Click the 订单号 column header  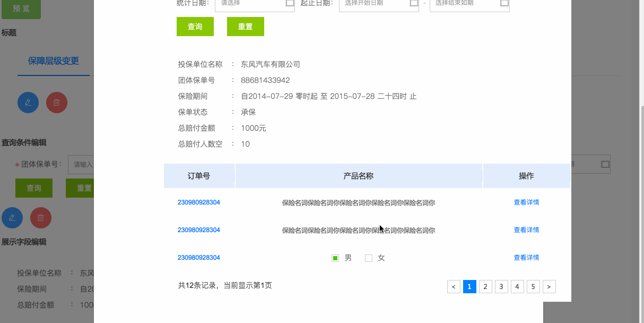click(199, 176)
